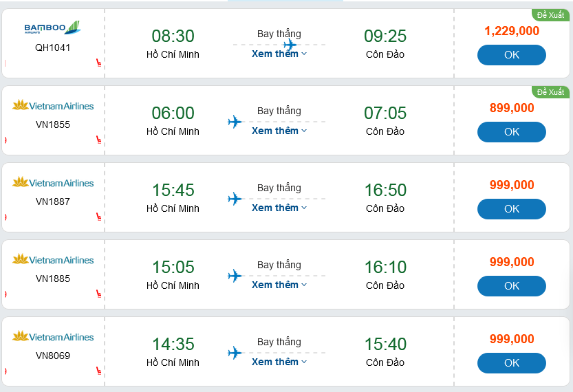The image size is (573, 392).
Task: Click the airplane icon on the VN1887 flight
Action: (235, 199)
